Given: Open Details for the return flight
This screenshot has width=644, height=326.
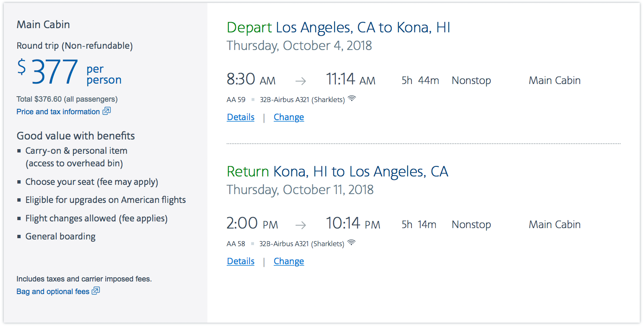Looking at the screenshot, I should point(241,261).
